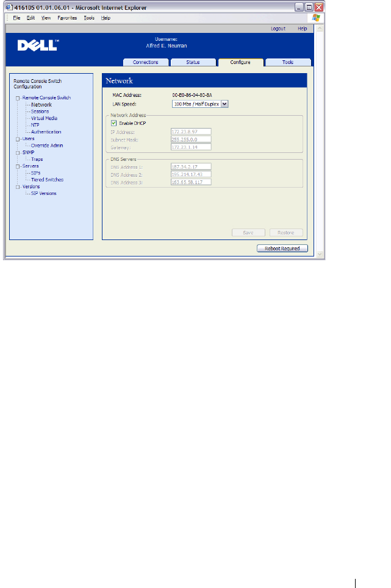The width and height of the screenshot is (391, 588).
Task: Collapse the SNMP tree node
Action: tap(18, 153)
